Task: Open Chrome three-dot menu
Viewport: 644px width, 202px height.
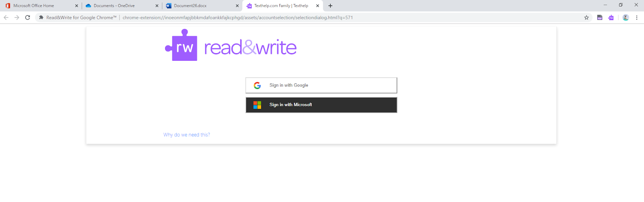Action: 637,17
